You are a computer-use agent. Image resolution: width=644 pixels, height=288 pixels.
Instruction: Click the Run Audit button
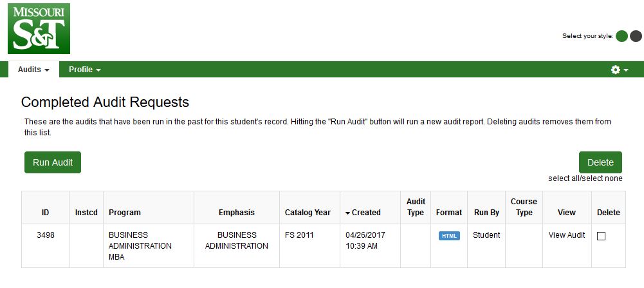coord(53,162)
